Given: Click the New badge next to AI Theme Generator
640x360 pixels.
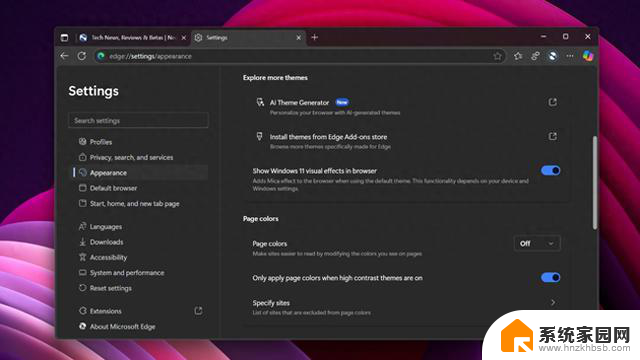Looking at the screenshot, I should 342,102.
